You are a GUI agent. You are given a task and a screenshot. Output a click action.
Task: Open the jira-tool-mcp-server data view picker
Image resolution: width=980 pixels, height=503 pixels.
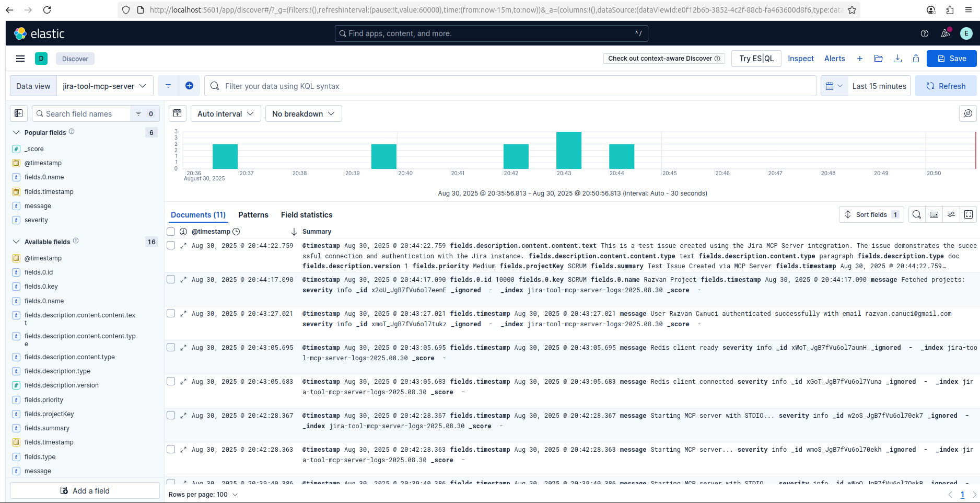tap(104, 86)
